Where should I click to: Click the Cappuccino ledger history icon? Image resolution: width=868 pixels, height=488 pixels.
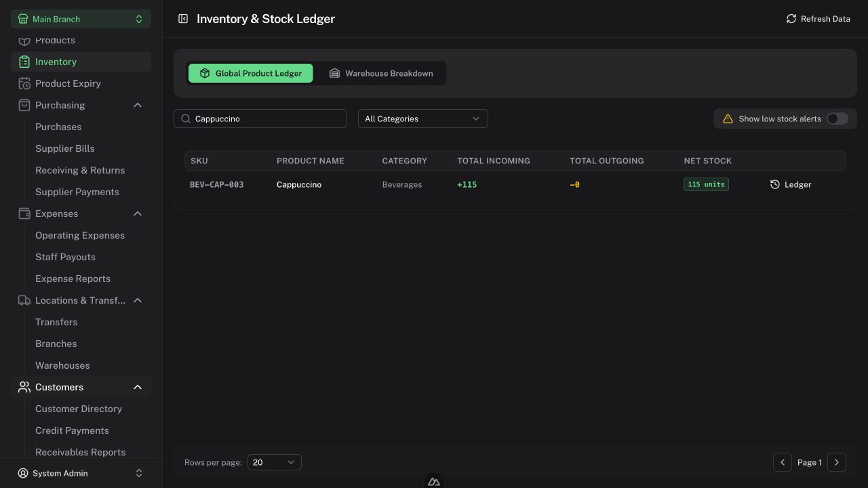point(775,184)
